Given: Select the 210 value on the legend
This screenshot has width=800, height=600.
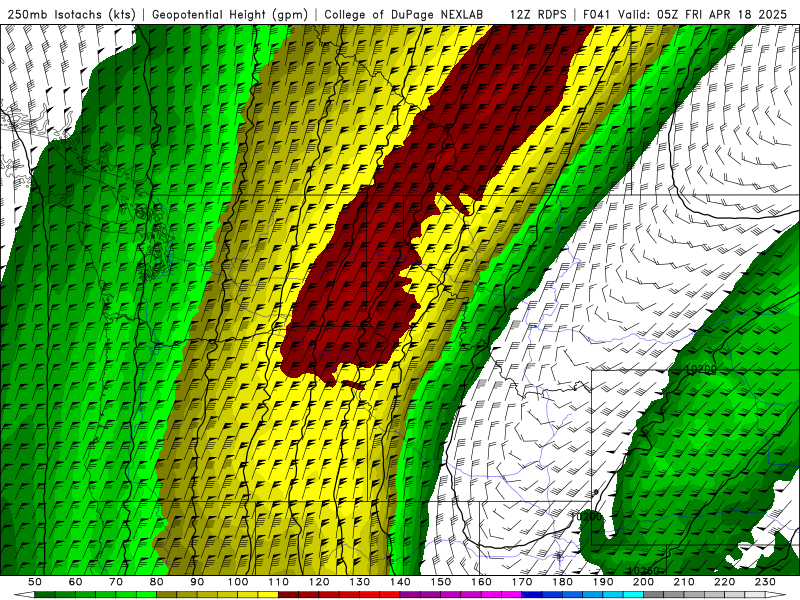Looking at the screenshot, I should pyautogui.click(x=684, y=582).
